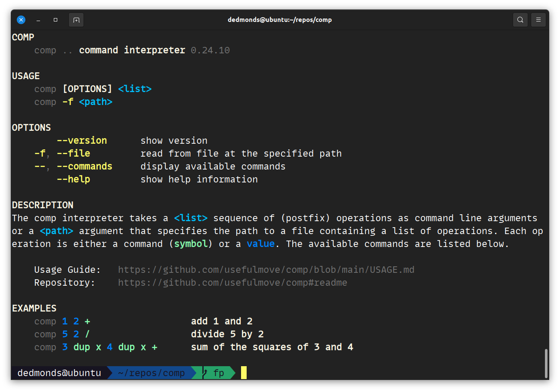Open the comp#readme repository URL
The height and width of the screenshot is (392, 560).
(232, 283)
